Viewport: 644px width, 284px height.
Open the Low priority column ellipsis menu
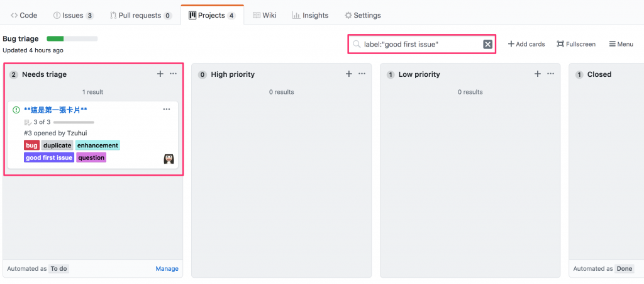551,74
